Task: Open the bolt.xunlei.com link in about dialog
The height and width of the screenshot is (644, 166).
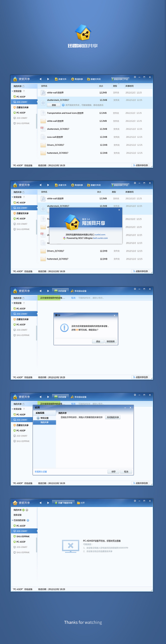Action: [100, 238]
